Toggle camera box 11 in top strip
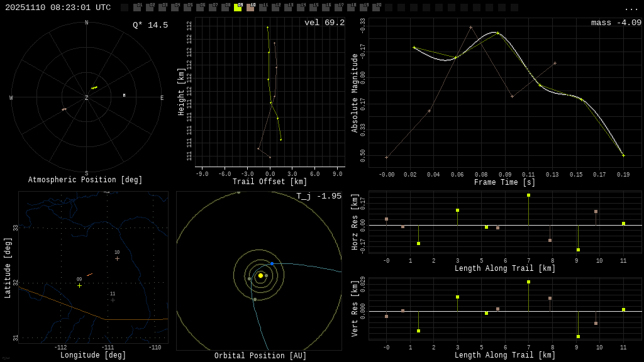 (x=263, y=8)
